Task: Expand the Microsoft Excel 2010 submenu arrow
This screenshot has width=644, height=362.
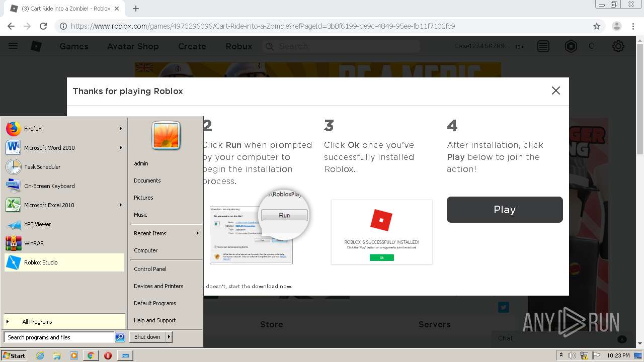Action: [120, 205]
